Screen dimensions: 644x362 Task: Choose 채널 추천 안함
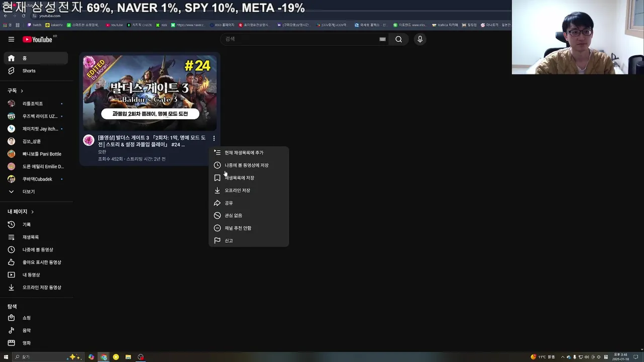(x=249, y=228)
